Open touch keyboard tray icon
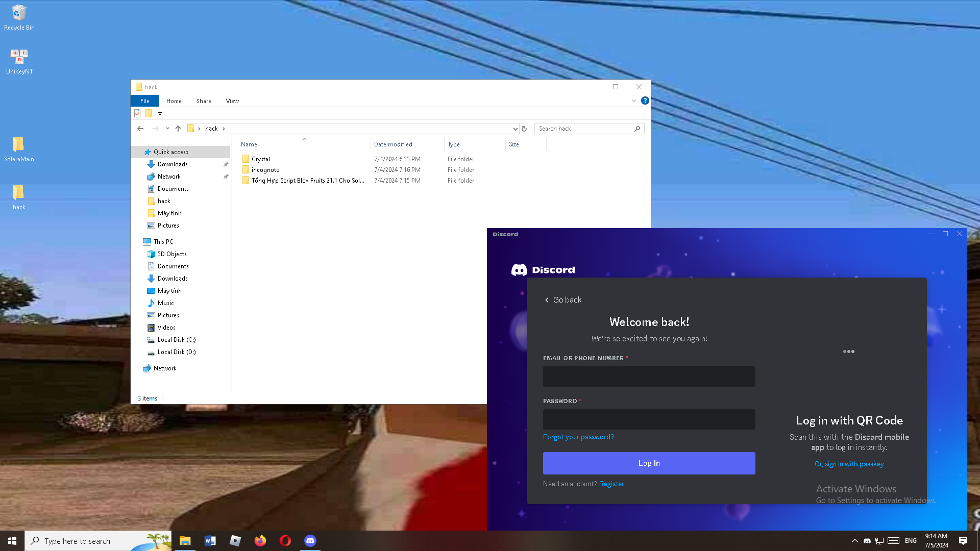980x551 pixels. coord(893,541)
